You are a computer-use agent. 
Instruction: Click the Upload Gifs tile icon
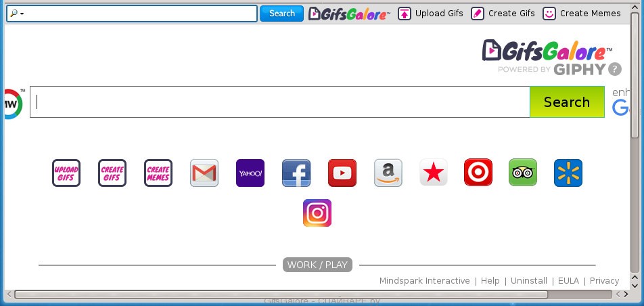pyautogui.click(x=66, y=173)
